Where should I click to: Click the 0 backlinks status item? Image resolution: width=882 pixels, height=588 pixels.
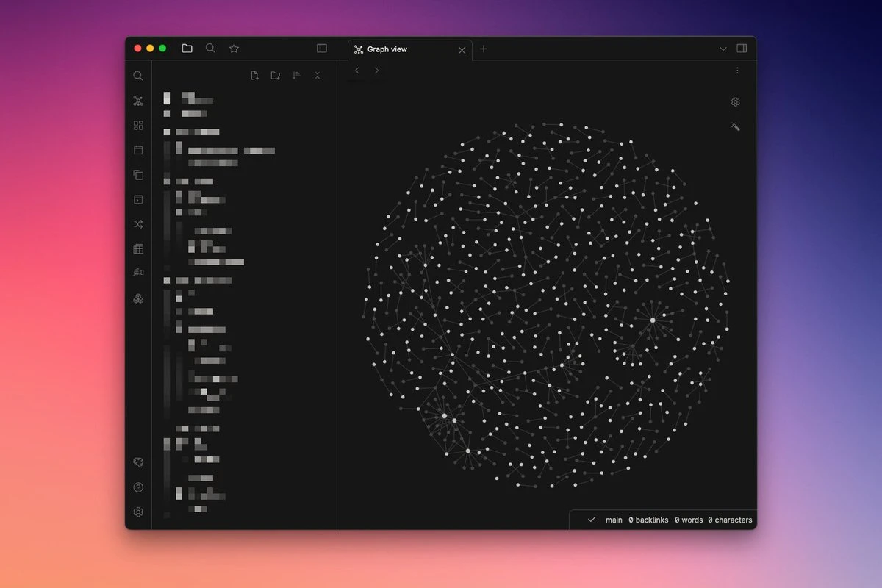(648, 520)
